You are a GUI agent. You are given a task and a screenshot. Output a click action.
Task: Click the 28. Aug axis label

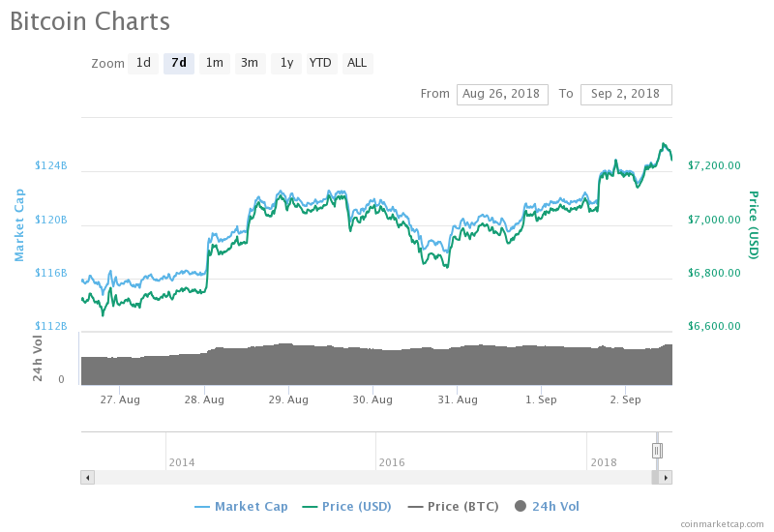click(204, 399)
